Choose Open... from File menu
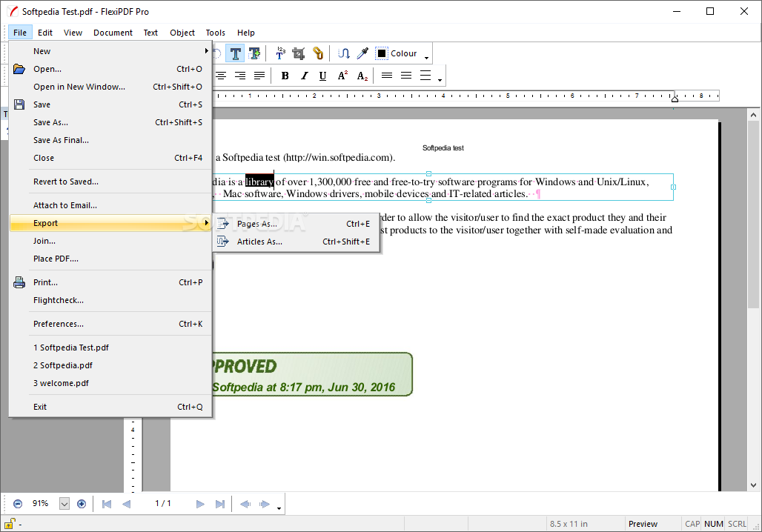 pyautogui.click(x=110, y=69)
